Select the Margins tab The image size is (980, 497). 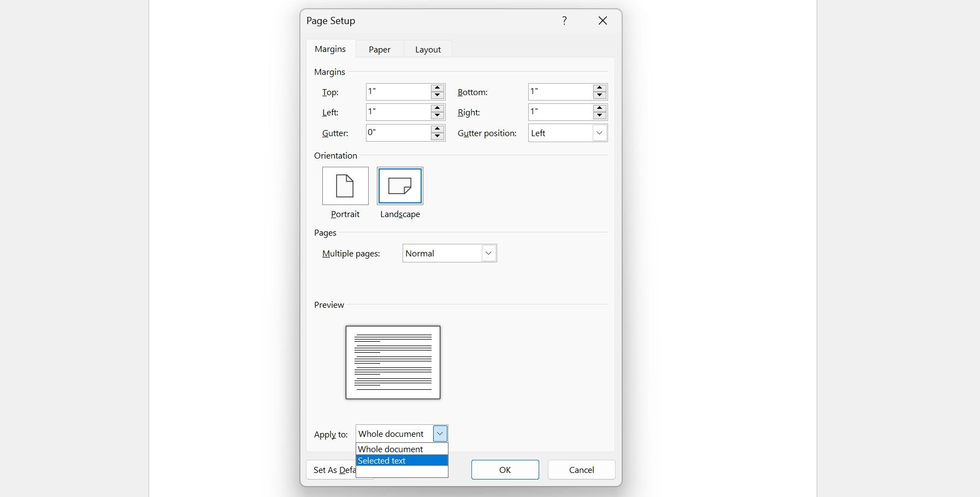click(329, 49)
